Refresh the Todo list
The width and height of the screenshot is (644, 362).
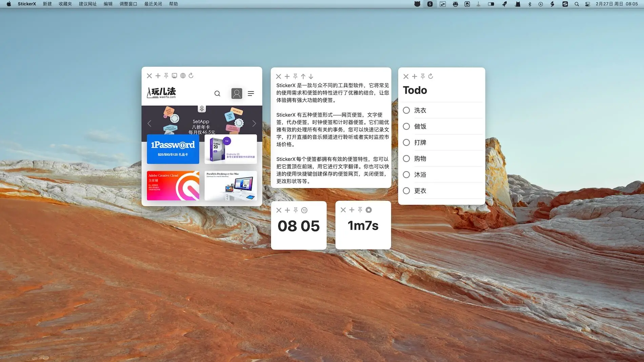[431, 76]
